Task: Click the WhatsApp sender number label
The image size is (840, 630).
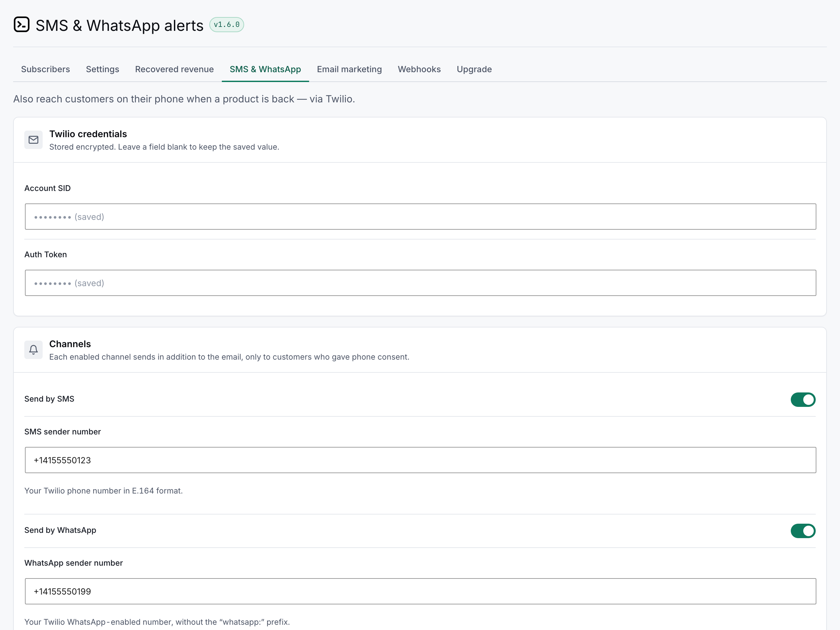Action: (x=74, y=563)
